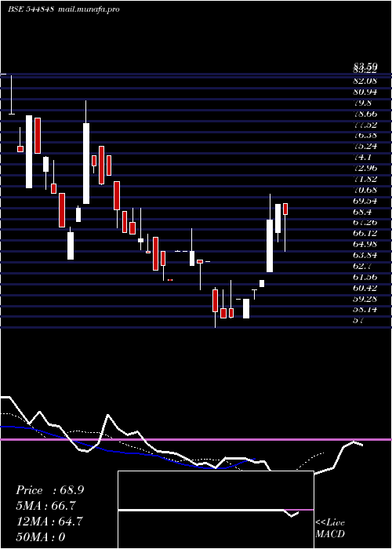Click the 62.7 price axis label
Screen dimensions: 392x549
tap(362, 266)
